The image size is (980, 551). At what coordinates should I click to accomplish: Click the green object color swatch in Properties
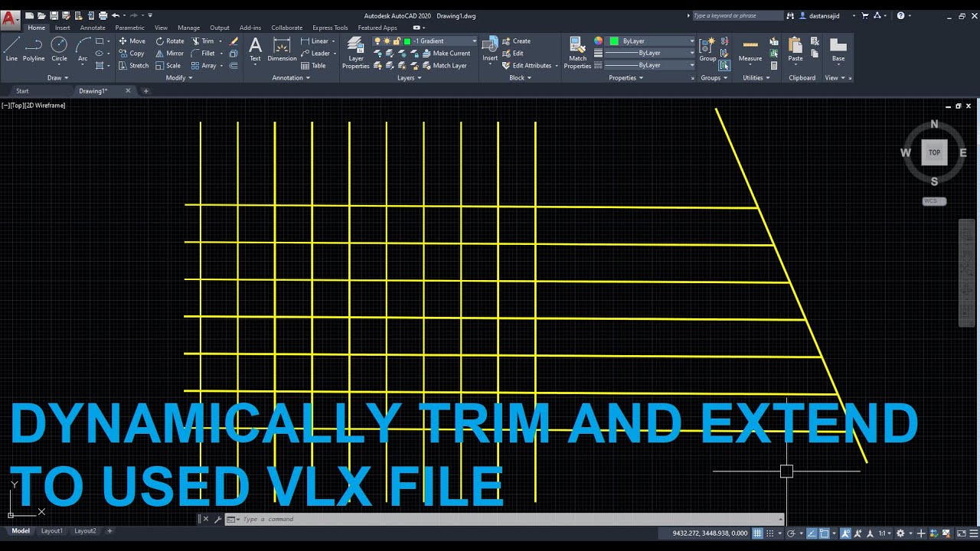(614, 41)
